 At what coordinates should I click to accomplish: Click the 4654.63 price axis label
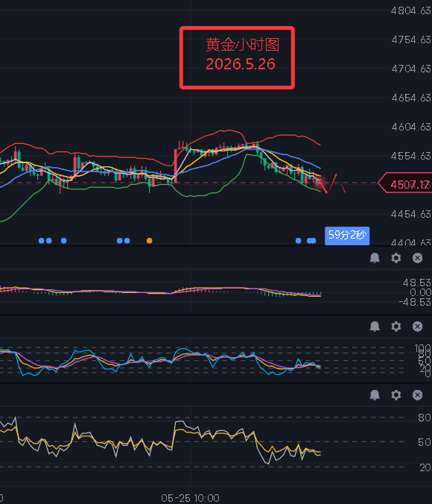pos(411,98)
